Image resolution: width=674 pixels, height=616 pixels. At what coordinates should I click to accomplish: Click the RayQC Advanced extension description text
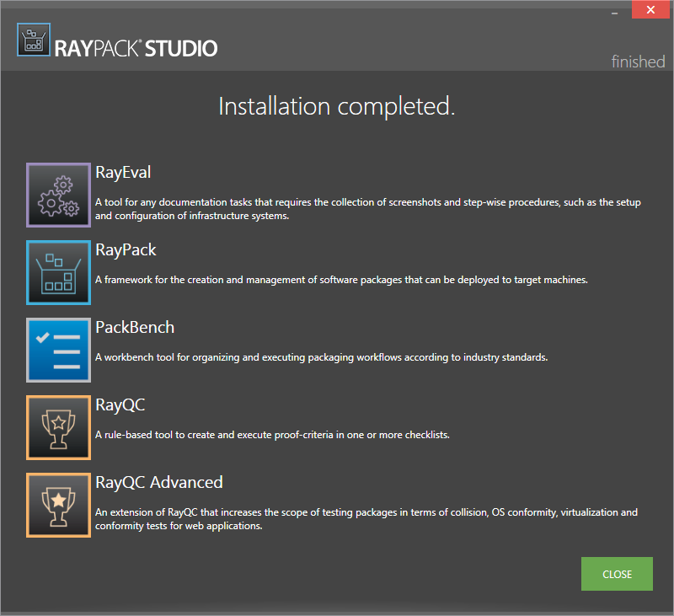(366, 519)
